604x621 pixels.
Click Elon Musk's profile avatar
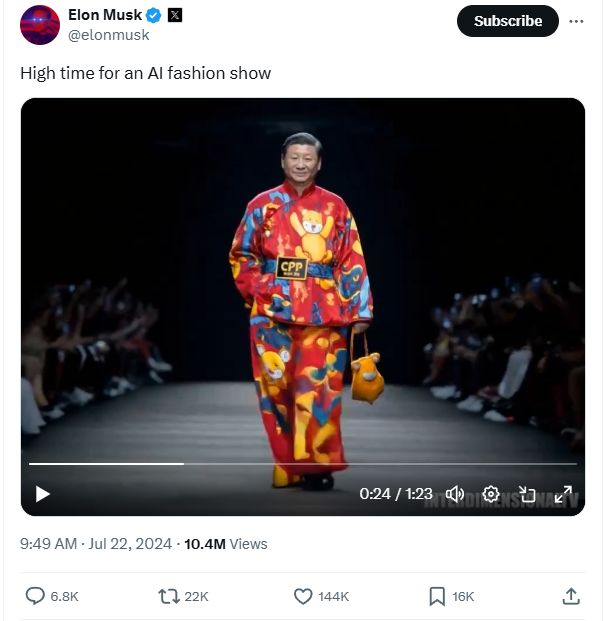[40, 25]
